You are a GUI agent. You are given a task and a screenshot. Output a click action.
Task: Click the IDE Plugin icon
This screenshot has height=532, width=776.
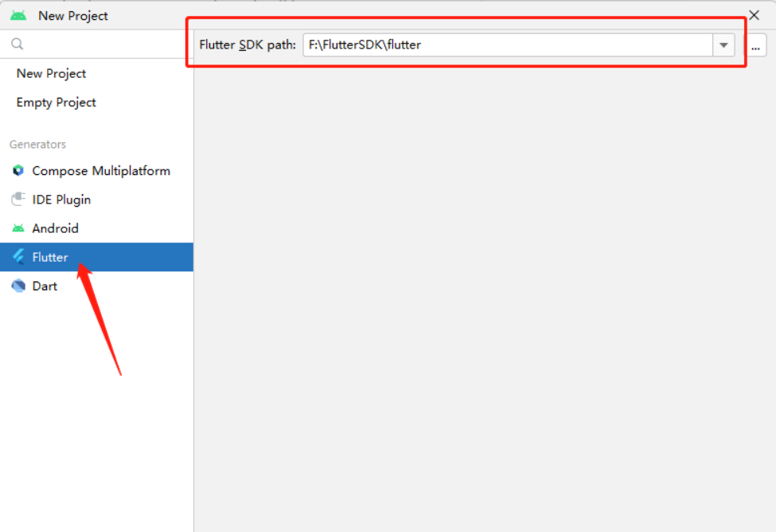click(x=18, y=200)
